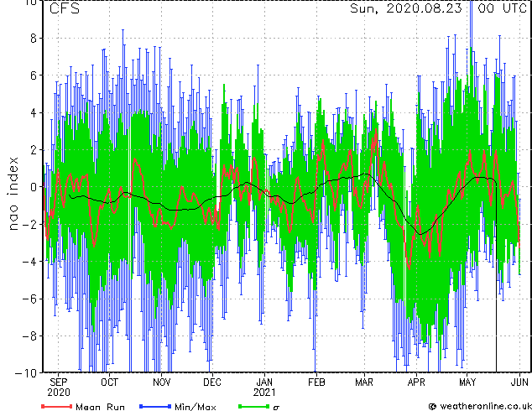Viewport: 532px width, 411px height.
Task: Click the y-axis value '6'
Action: click(x=34, y=75)
